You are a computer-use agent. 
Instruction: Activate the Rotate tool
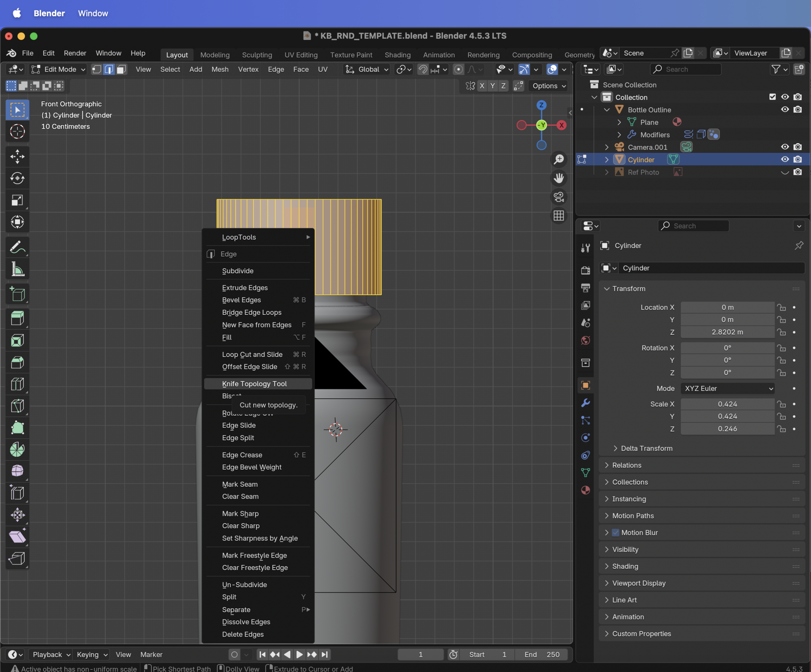point(17,178)
